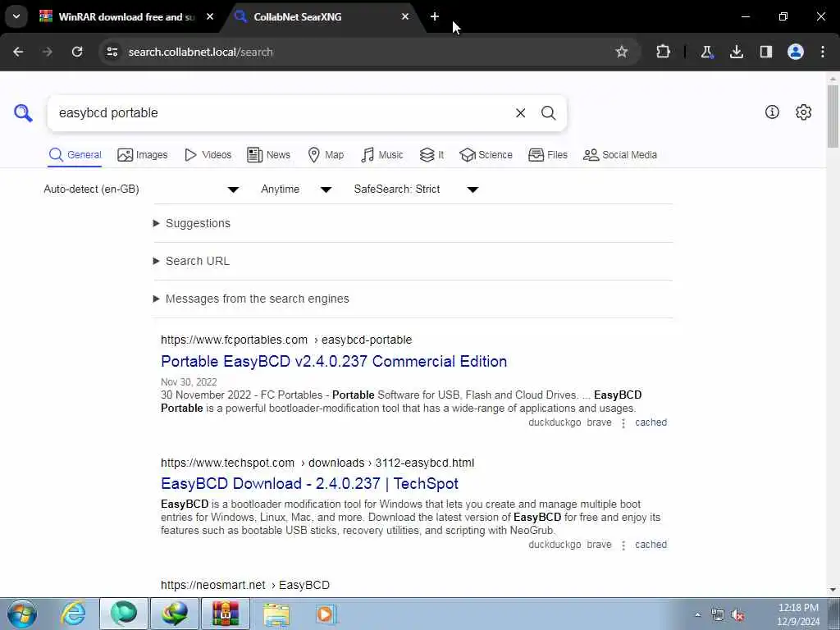Viewport: 840px width, 630px height.
Task: Open the tab search dropdown arrow
Action: pyautogui.click(x=16, y=16)
